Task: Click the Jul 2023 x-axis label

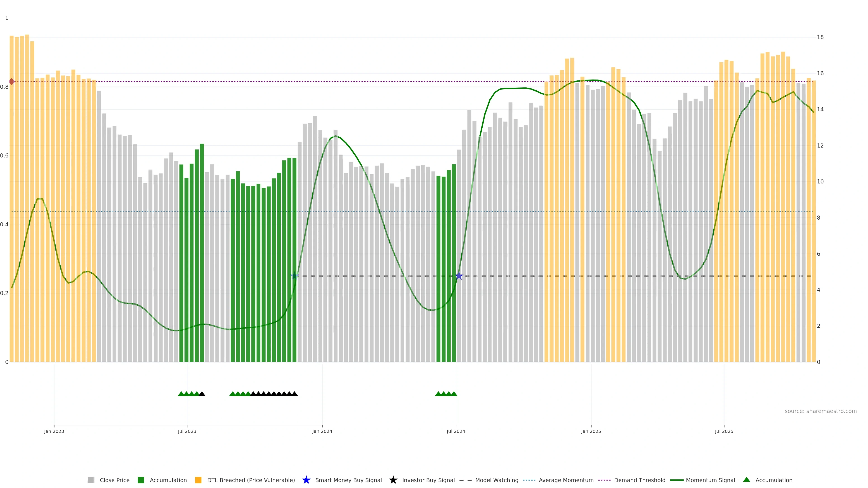Action: pyautogui.click(x=187, y=431)
